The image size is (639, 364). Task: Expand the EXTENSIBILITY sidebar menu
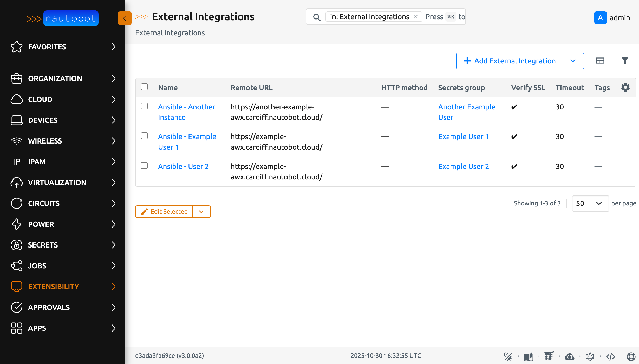(53, 286)
